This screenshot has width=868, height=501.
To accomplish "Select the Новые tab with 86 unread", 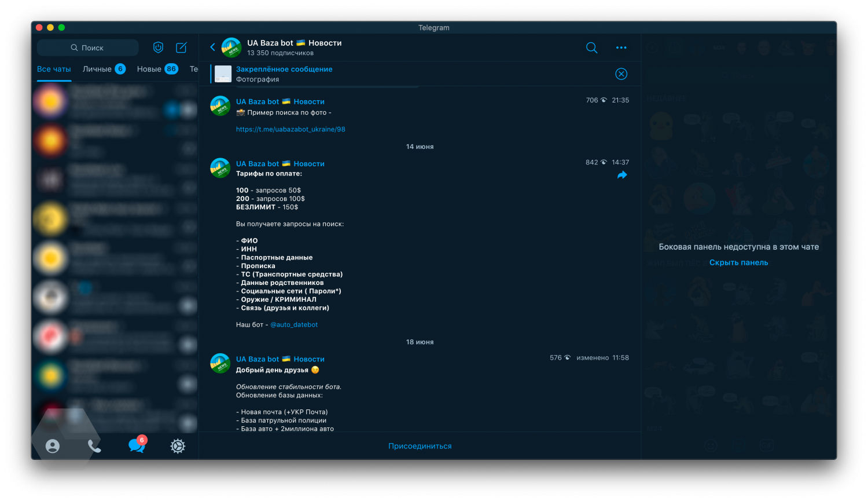I will (x=149, y=69).
